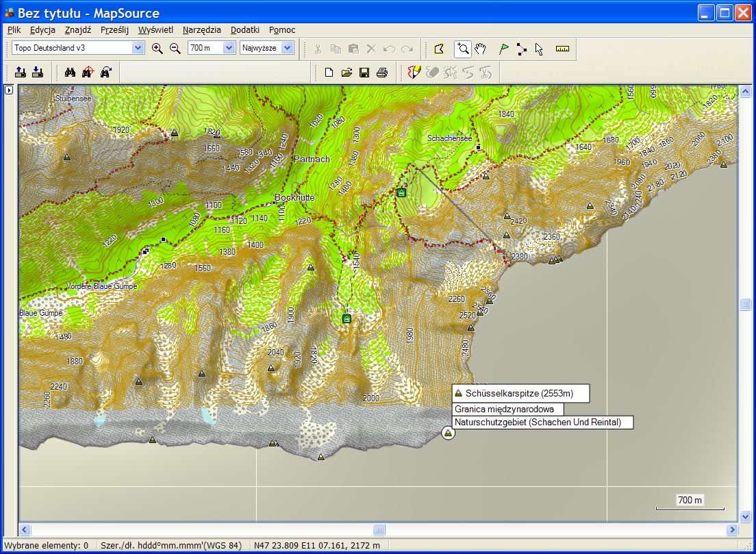The width and height of the screenshot is (756, 554).
Task: Toggle the Zoom selection tool
Action: (x=463, y=49)
